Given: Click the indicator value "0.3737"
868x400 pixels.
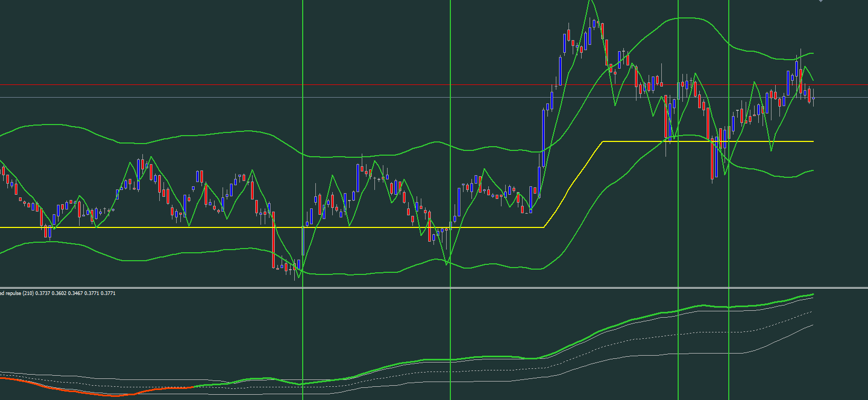Looking at the screenshot, I should pos(43,293).
